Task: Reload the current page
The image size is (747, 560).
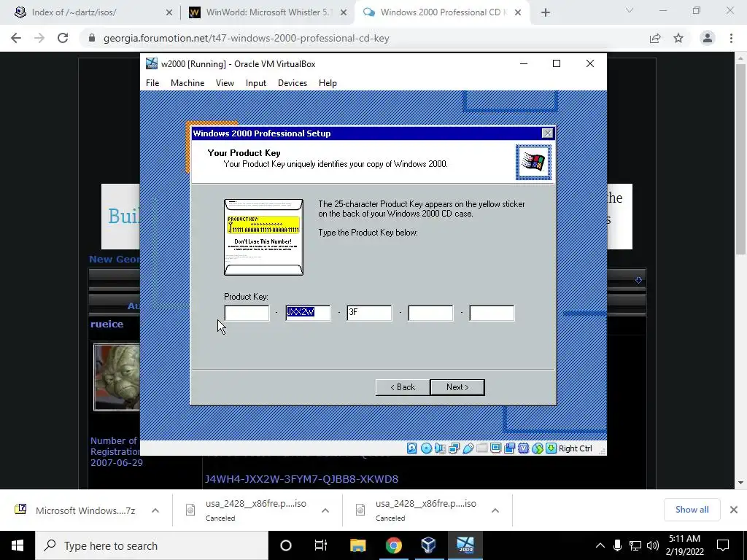Action: coord(63,38)
